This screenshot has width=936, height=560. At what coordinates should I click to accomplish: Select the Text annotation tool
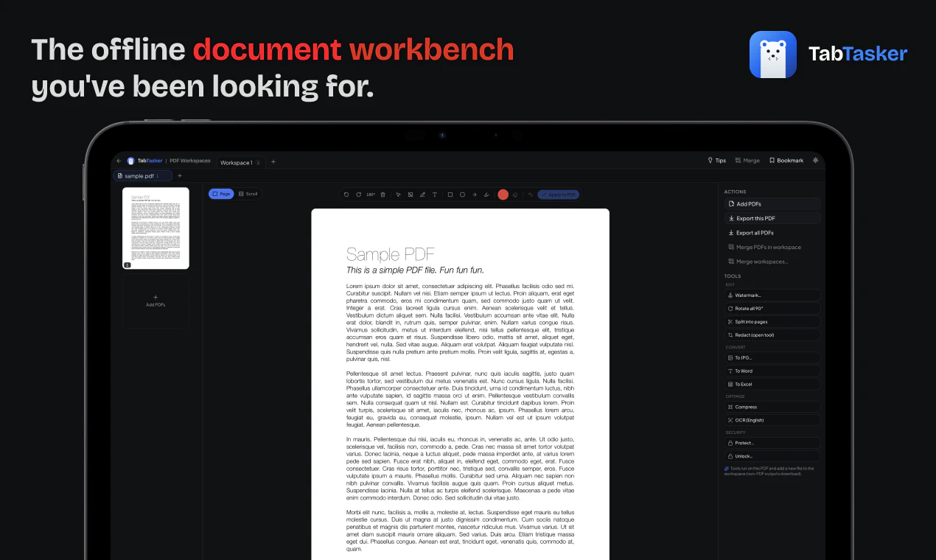tap(435, 195)
